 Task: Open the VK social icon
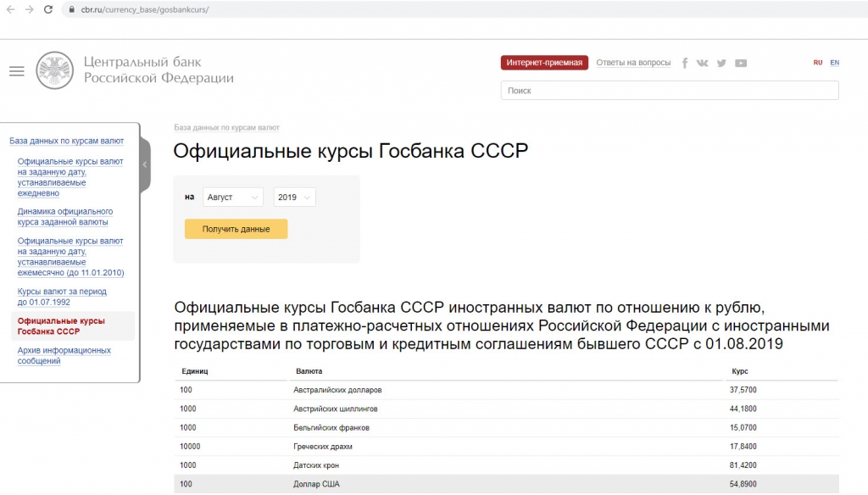[x=702, y=63]
